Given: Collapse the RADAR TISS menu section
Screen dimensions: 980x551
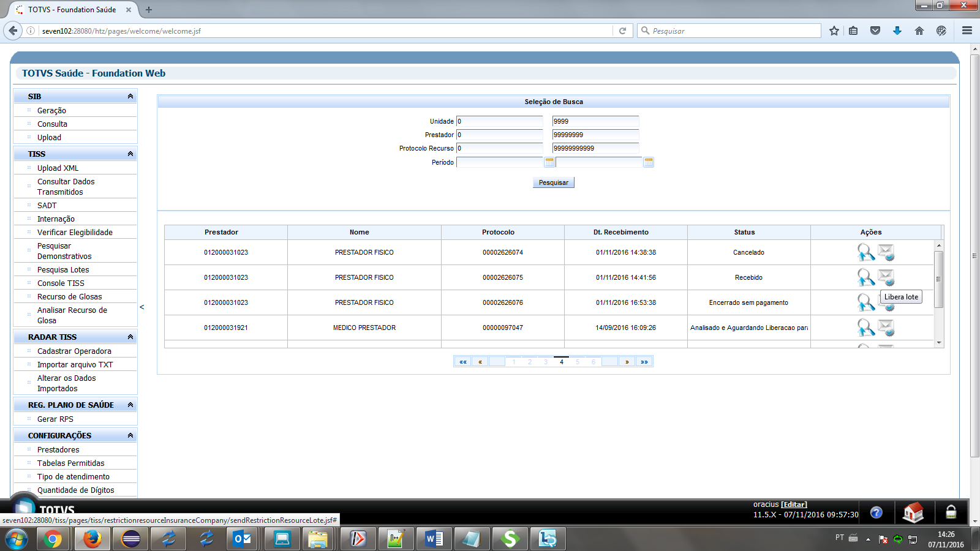Looking at the screenshot, I should pyautogui.click(x=130, y=337).
